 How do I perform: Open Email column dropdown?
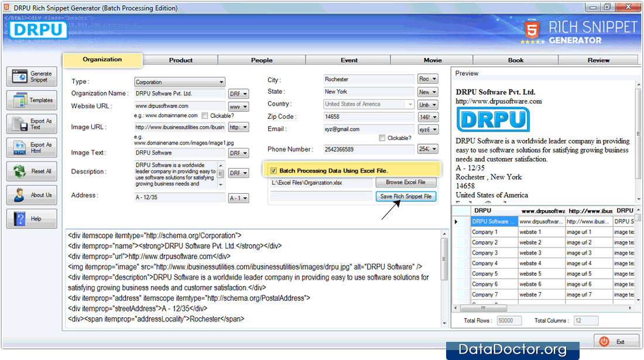427,129
